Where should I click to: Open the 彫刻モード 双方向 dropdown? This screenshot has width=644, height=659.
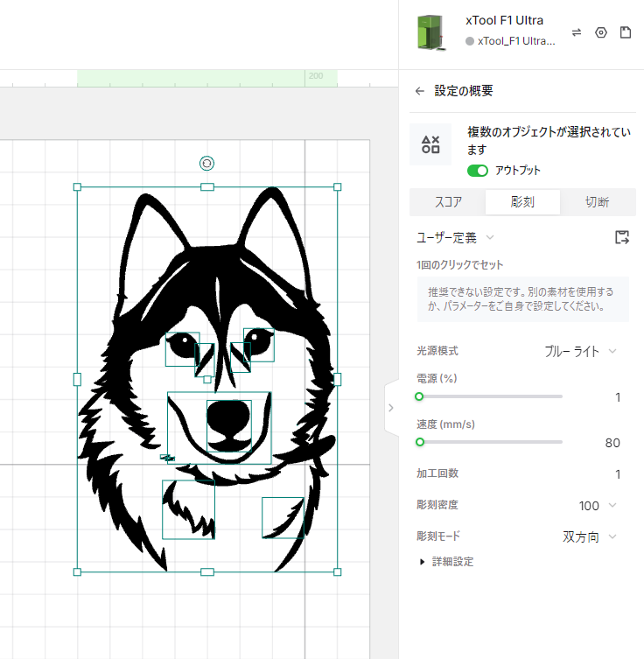point(590,536)
